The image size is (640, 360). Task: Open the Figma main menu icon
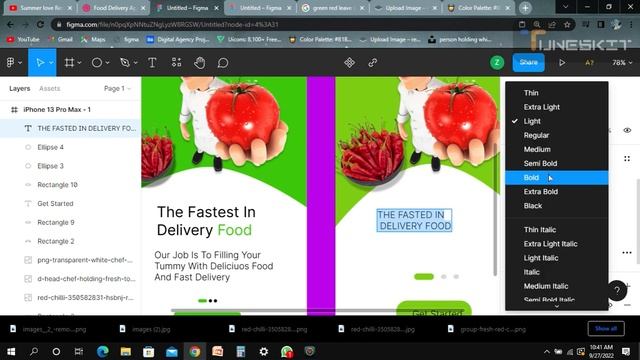tap(11, 62)
